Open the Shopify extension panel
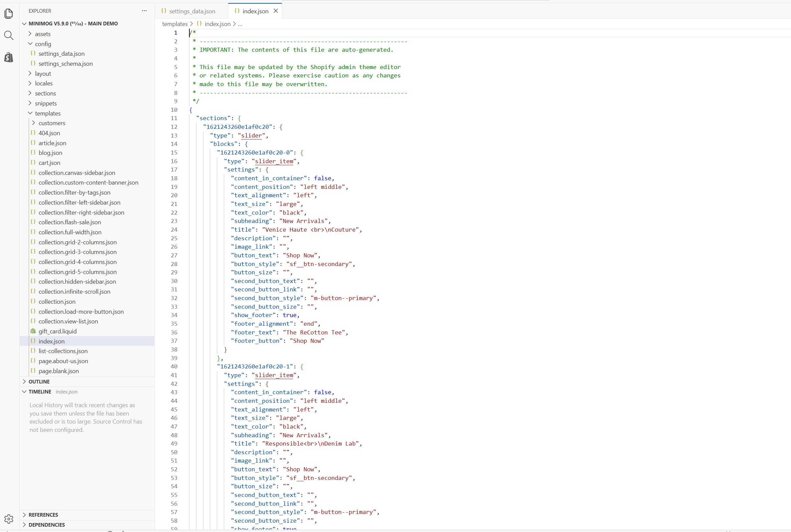The image size is (791, 532). tap(9, 57)
